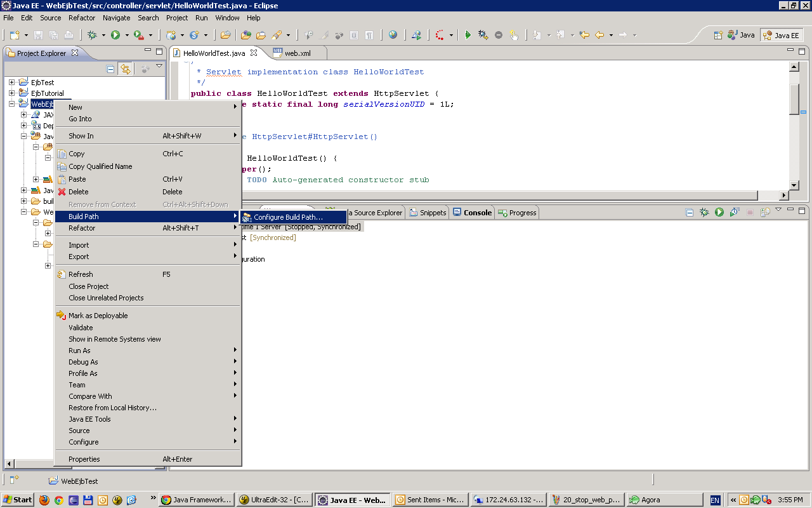Select Configure Build Path from submenu
The width and height of the screenshot is (812, 508).
pos(292,217)
